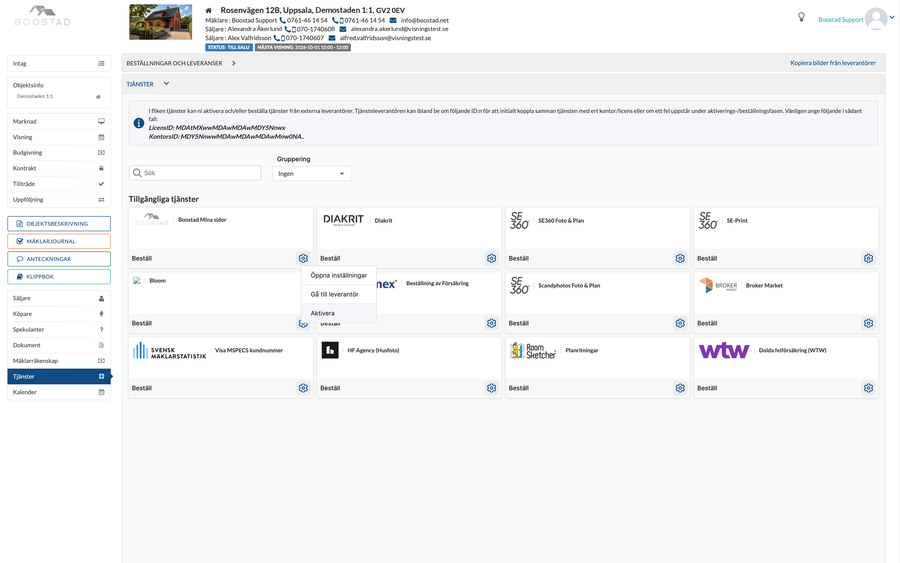Click gear icon on SE-Print card
Screen dimensions: 900x563
[x=868, y=258]
